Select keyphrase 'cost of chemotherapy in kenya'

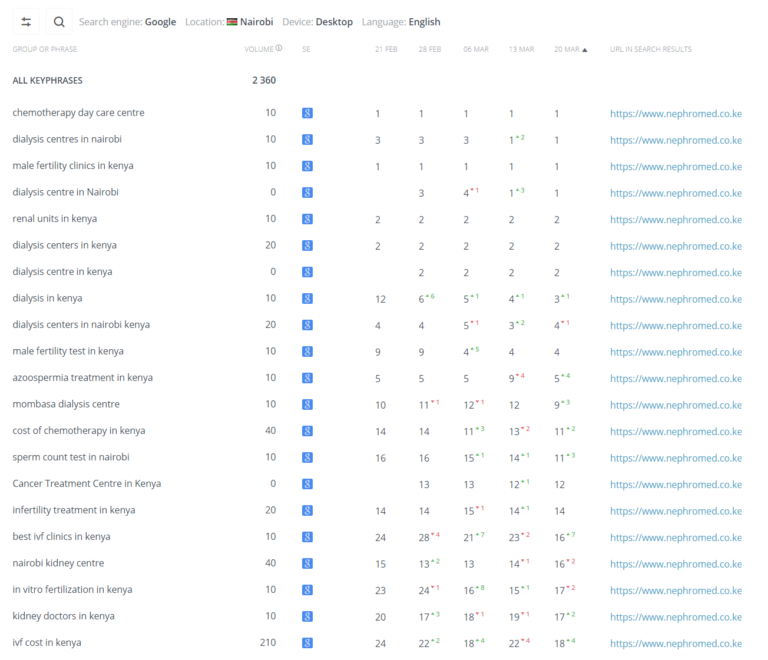pyautogui.click(x=79, y=430)
